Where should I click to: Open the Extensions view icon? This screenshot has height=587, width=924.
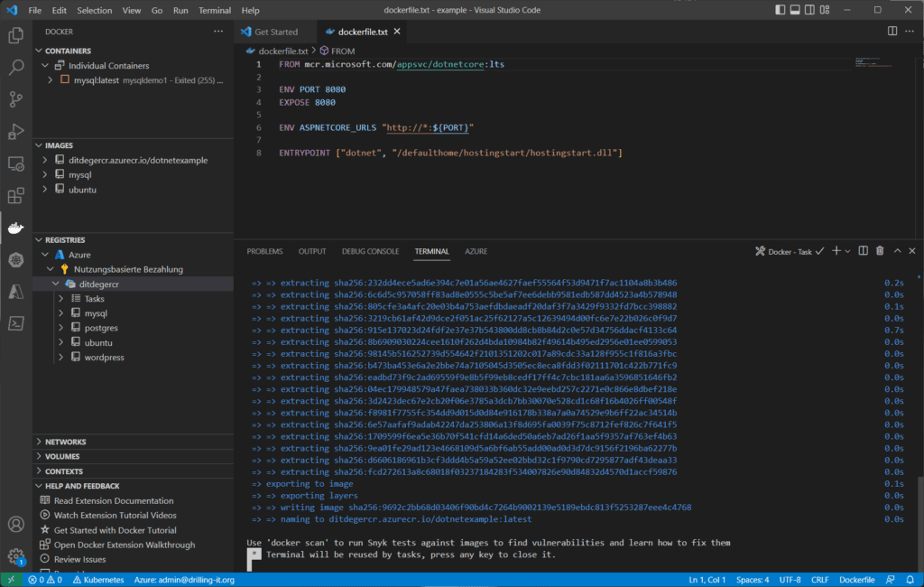(x=16, y=195)
